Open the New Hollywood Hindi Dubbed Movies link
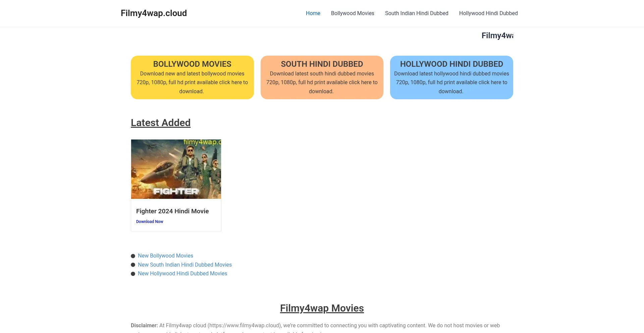 pyautogui.click(x=182, y=273)
